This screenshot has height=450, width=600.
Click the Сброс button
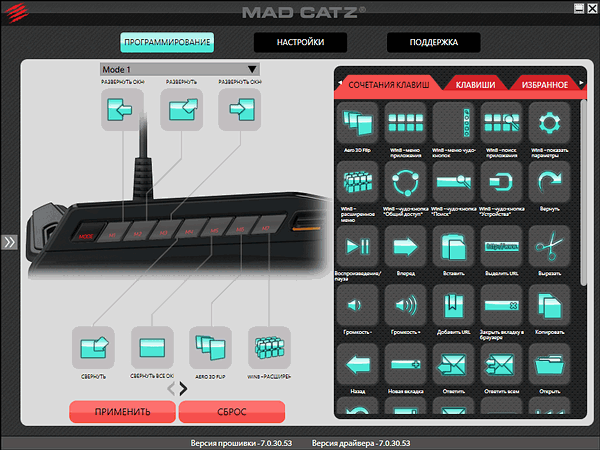(232, 412)
